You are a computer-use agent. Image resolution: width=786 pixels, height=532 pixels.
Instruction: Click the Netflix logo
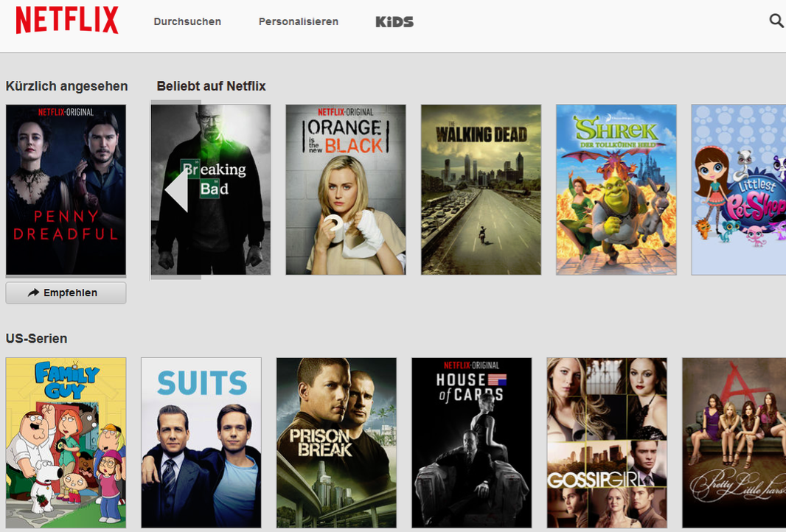[67, 20]
